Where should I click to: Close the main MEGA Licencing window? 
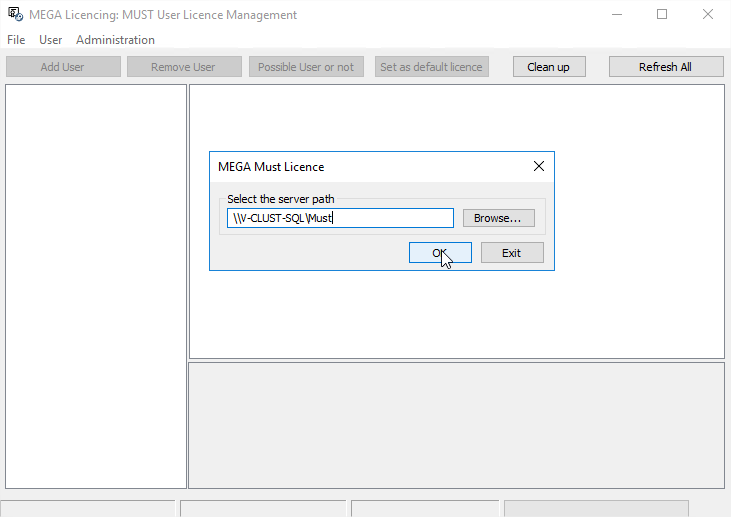click(707, 15)
